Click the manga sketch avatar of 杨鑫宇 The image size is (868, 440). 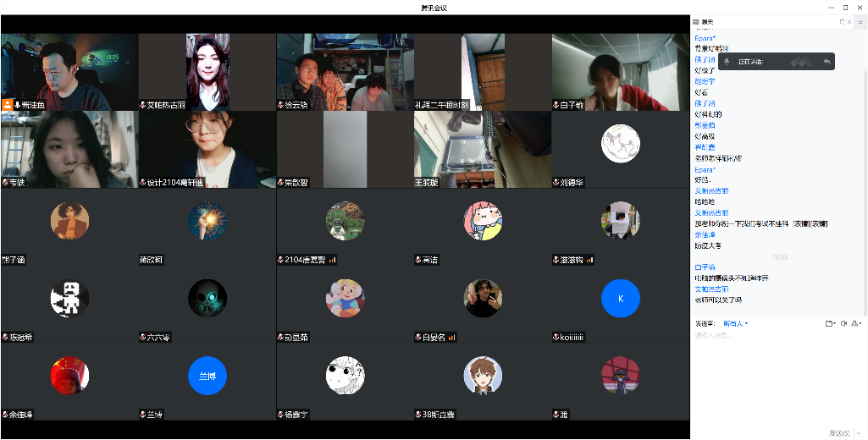pos(345,376)
